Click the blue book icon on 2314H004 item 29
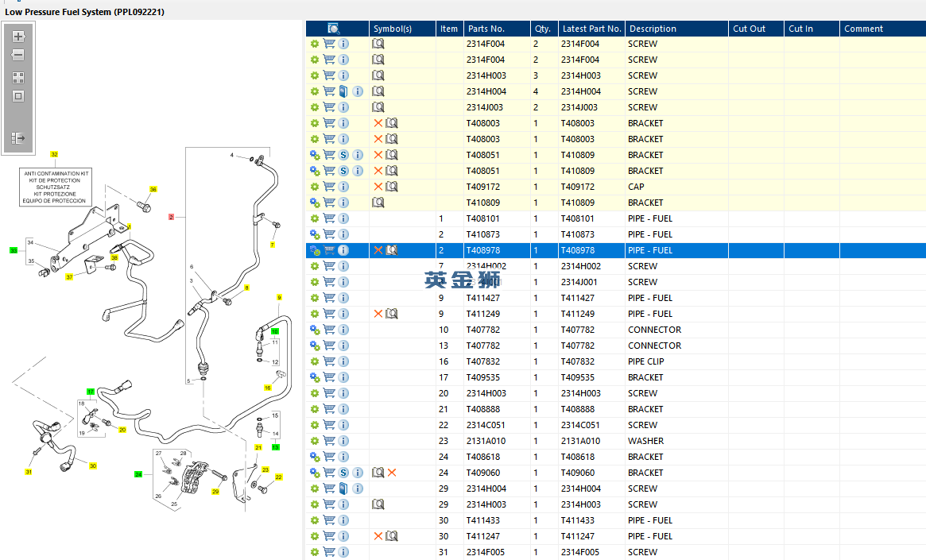Image resolution: width=926 pixels, height=560 pixels. (x=343, y=489)
